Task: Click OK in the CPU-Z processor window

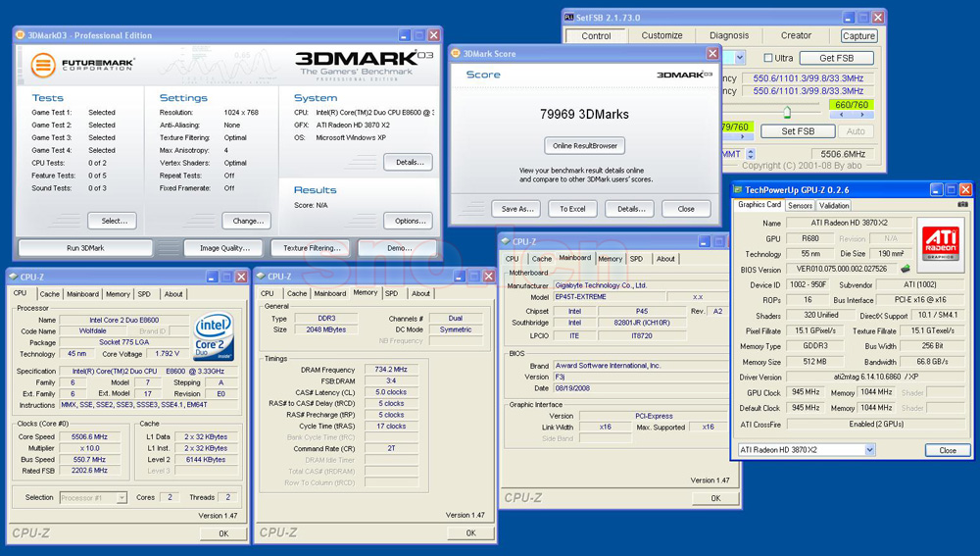Action: click(223, 533)
